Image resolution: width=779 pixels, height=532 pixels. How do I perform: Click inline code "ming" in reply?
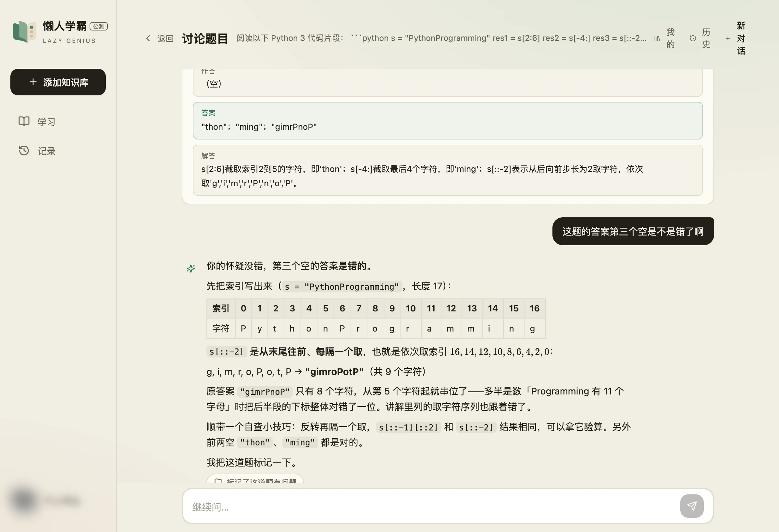[300, 442]
